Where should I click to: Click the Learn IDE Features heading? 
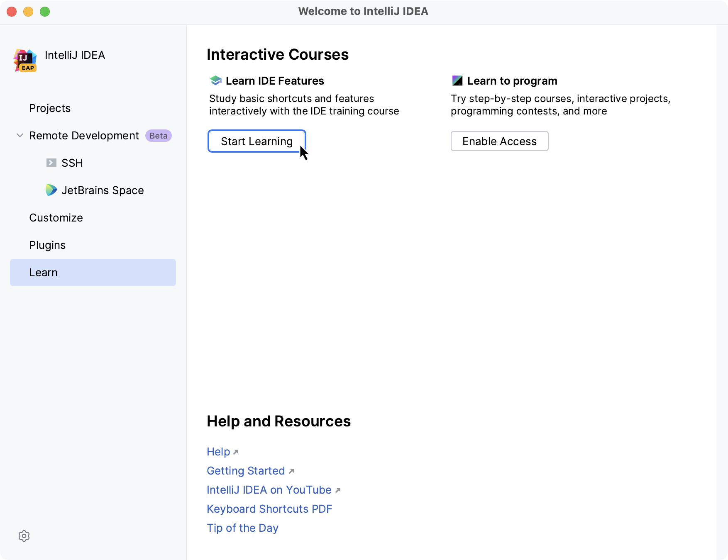[275, 81]
